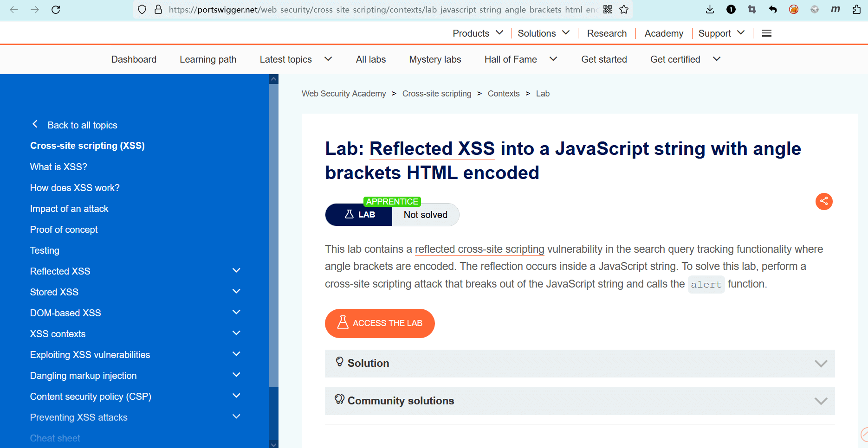The image size is (868, 448).
Task: Click the sidebar scrollbar down arrow
Action: tap(273, 444)
